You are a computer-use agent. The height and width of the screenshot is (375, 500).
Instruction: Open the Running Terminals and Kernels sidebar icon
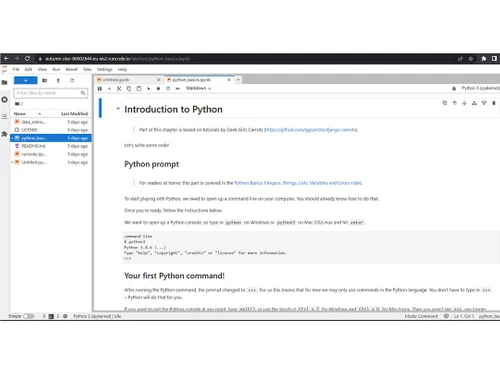tap(4, 99)
